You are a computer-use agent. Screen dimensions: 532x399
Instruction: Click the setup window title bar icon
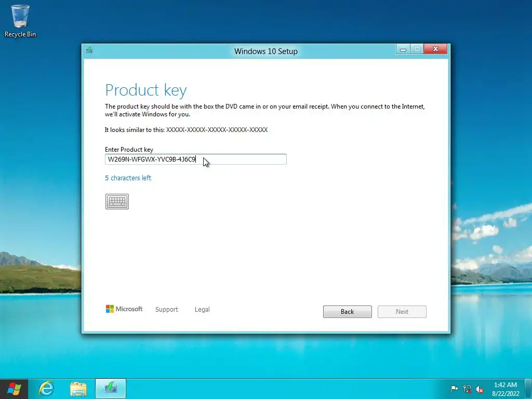pyautogui.click(x=89, y=50)
